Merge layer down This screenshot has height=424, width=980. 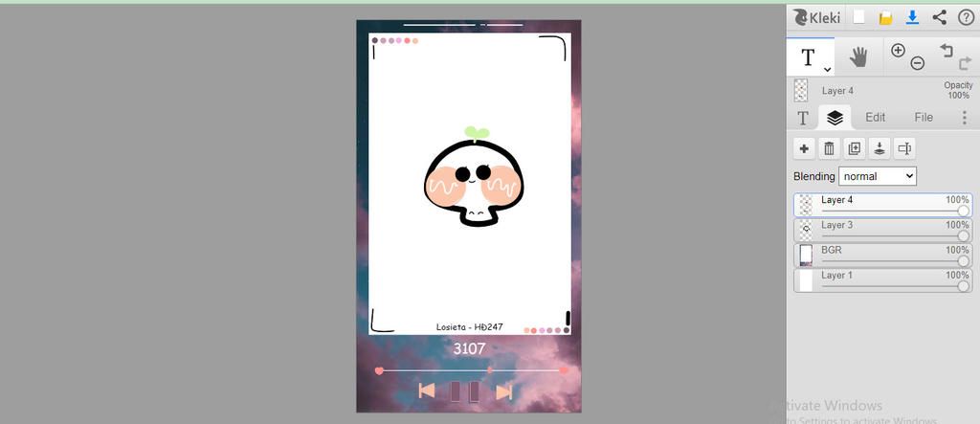(x=880, y=149)
